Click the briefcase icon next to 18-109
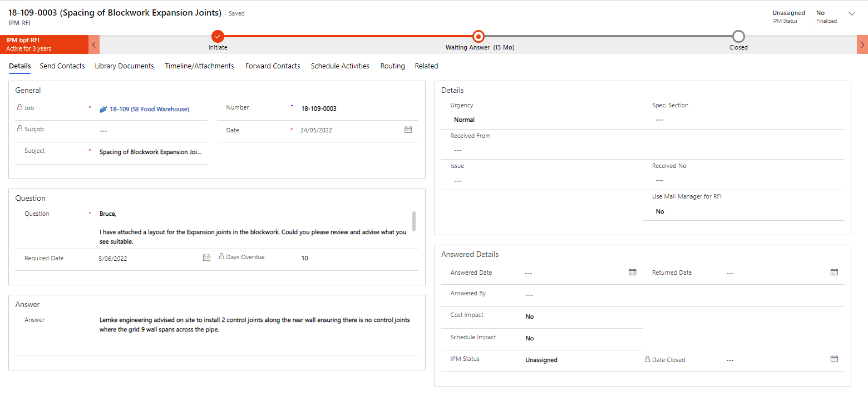Screen dimensions: 868x416 point(102,109)
